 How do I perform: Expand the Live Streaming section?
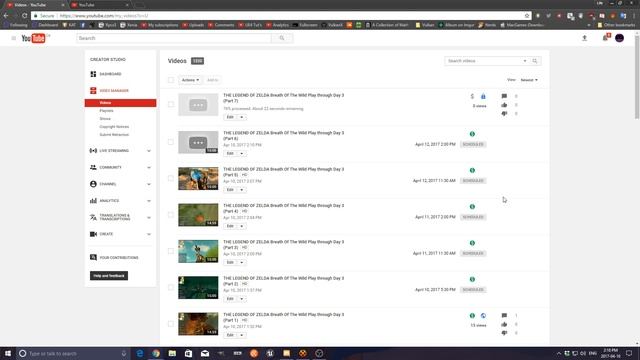149,151
